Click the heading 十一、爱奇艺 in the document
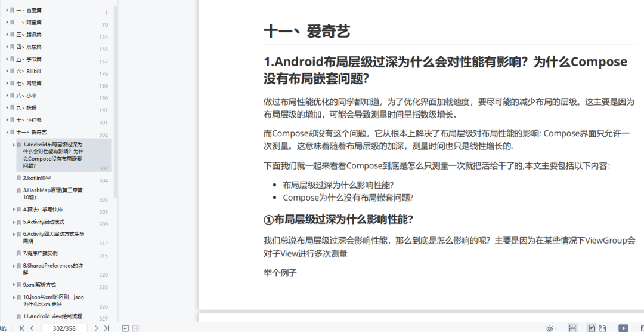Screen dimensions: 644x332 coord(307,31)
